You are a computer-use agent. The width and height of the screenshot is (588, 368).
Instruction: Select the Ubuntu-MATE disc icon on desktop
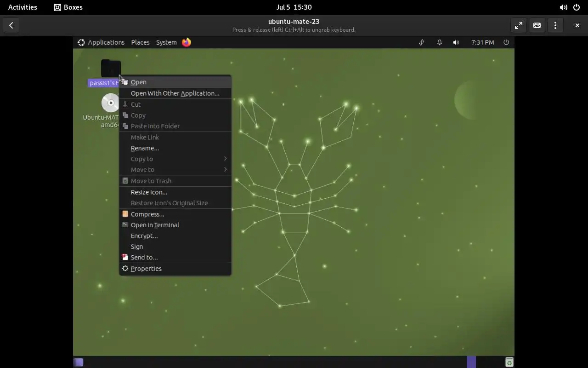(110, 103)
